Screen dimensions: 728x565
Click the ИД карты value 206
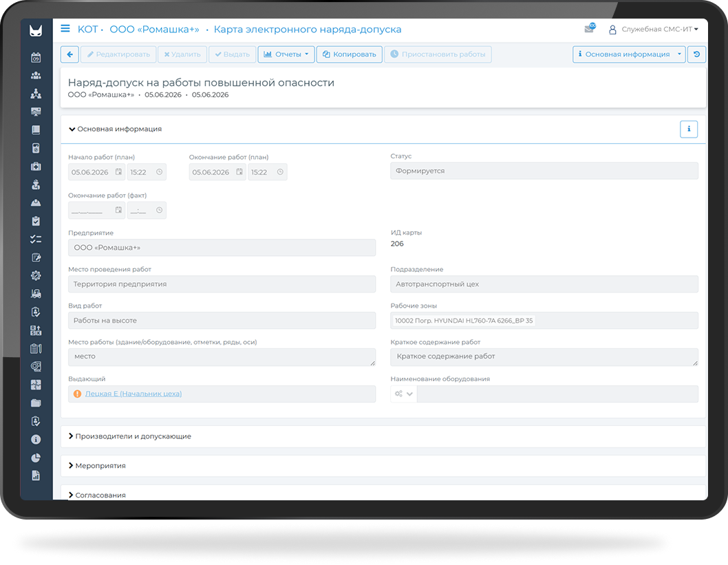pos(397,244)
